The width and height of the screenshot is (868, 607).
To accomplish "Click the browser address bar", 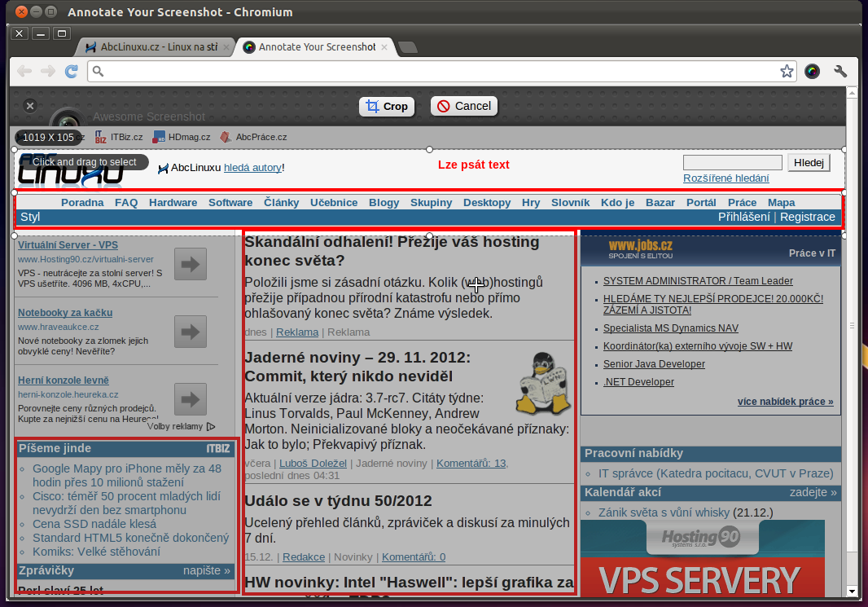I will tap(441, 71).
